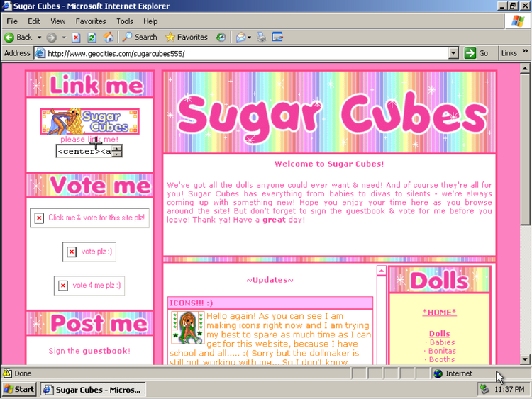Image resolution: width=532 pixels, height=399 pixels.
Task: Click the Media toolbar icon
Action: [221, 37]
